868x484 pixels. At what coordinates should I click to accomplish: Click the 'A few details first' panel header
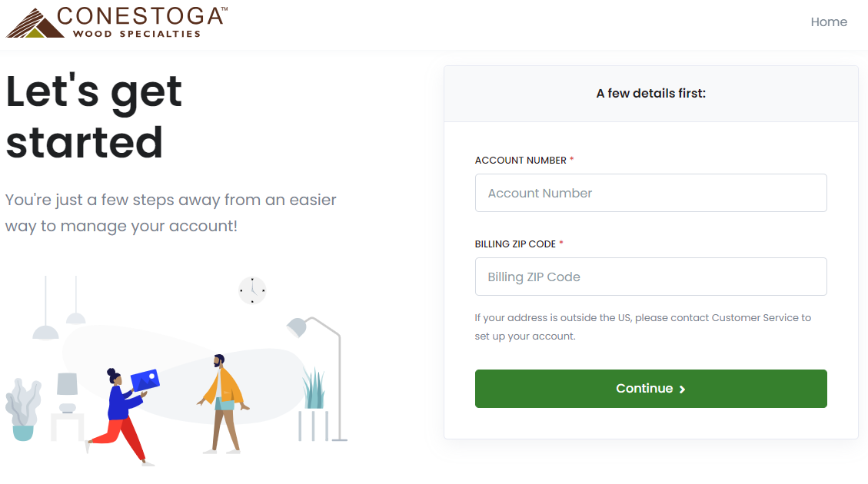(x=650, y=93)
